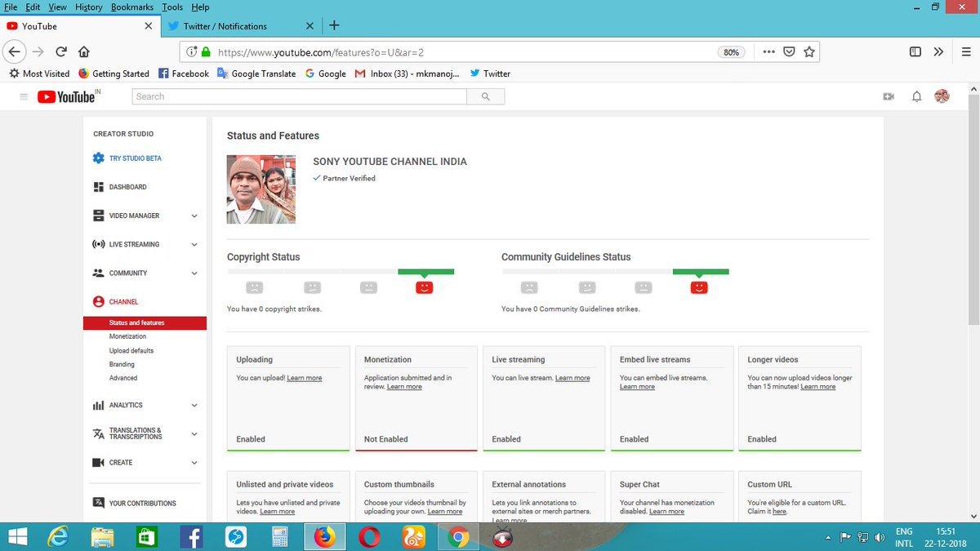Open Your Contributions
980x551 pixels.
coord(134,504)
